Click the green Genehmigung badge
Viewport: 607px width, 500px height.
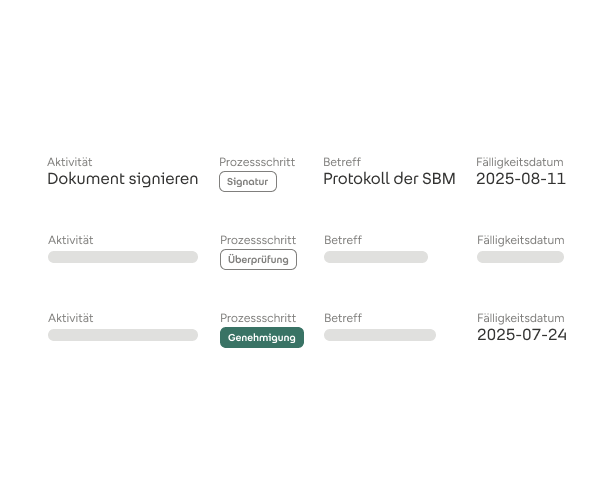(262, 337)
